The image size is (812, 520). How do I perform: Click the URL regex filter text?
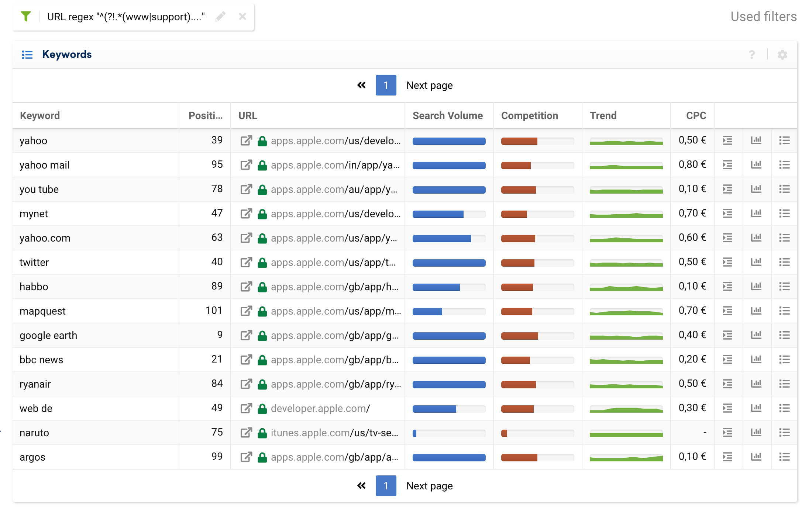click(126, 17)
